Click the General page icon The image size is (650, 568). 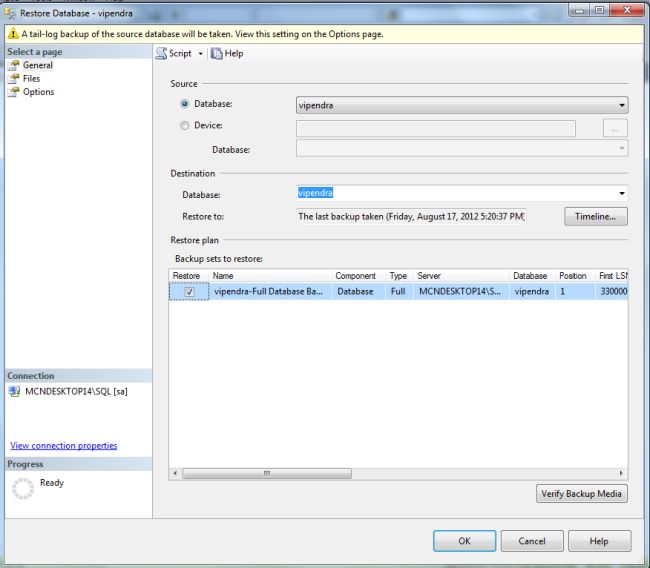(14, 65)
